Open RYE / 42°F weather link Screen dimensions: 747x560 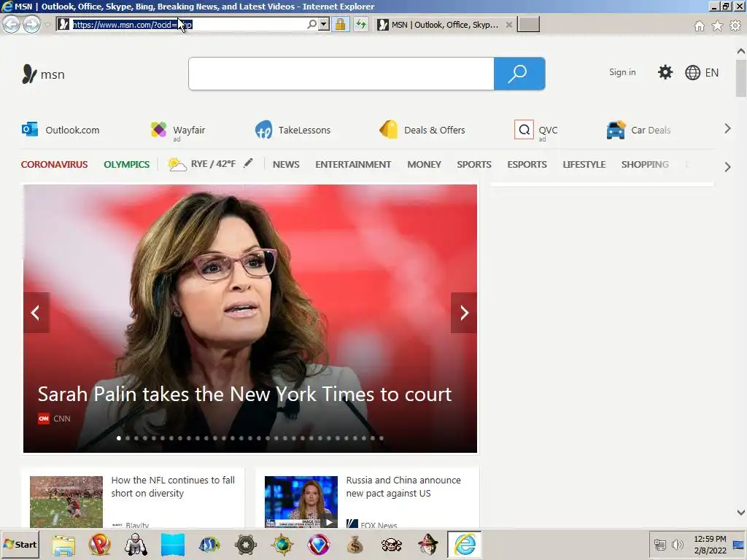tap(202, 164)
